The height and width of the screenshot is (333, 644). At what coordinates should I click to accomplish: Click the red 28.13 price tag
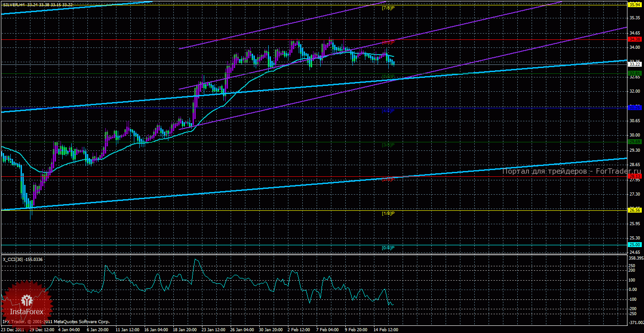[634, 176]
